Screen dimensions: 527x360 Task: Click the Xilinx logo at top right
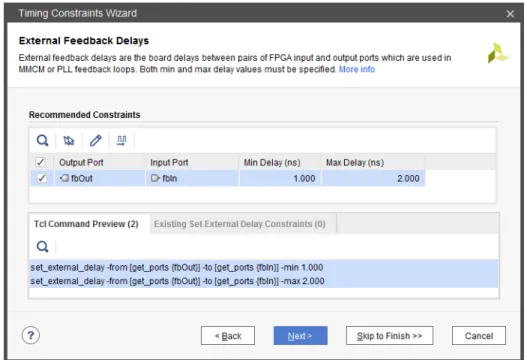[x=498, y=53]
